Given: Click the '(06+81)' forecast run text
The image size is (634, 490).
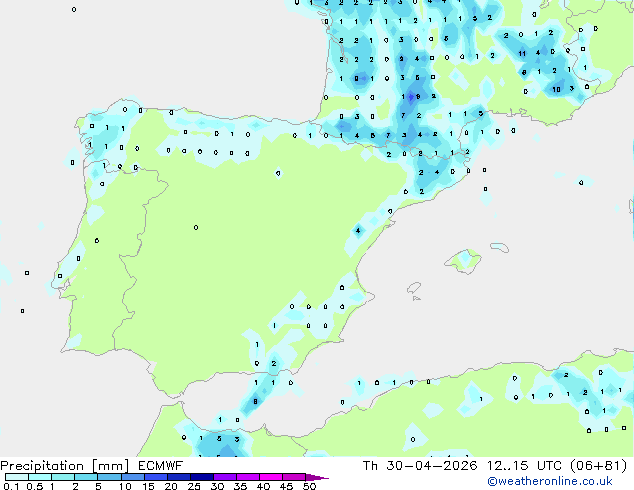Looking at the screenshot, I should pos(598,466).
